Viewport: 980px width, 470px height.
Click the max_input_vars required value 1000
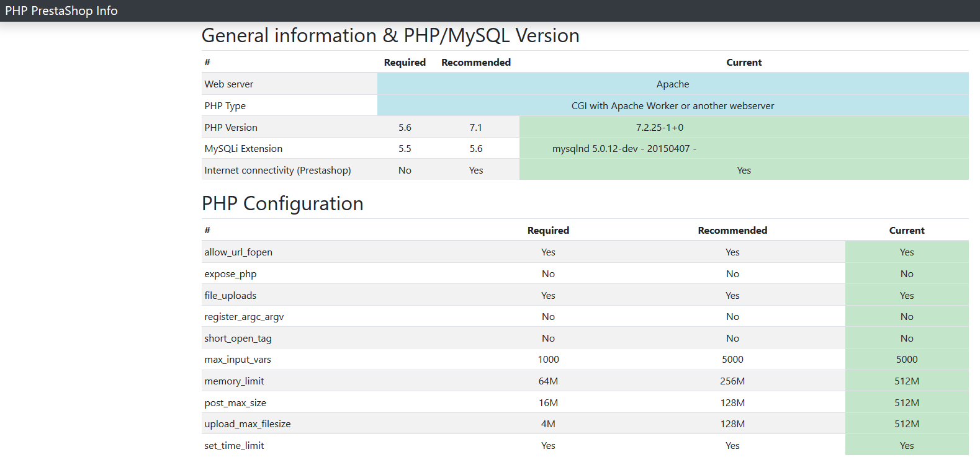[x=548, y=360]
